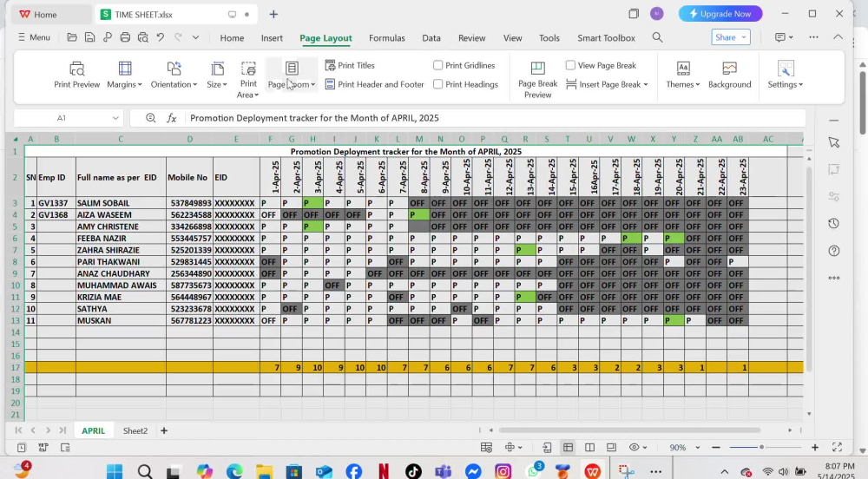Open the 90% zoom level dropdown
This screenshot has height=479, width=868.
[698, 447]
